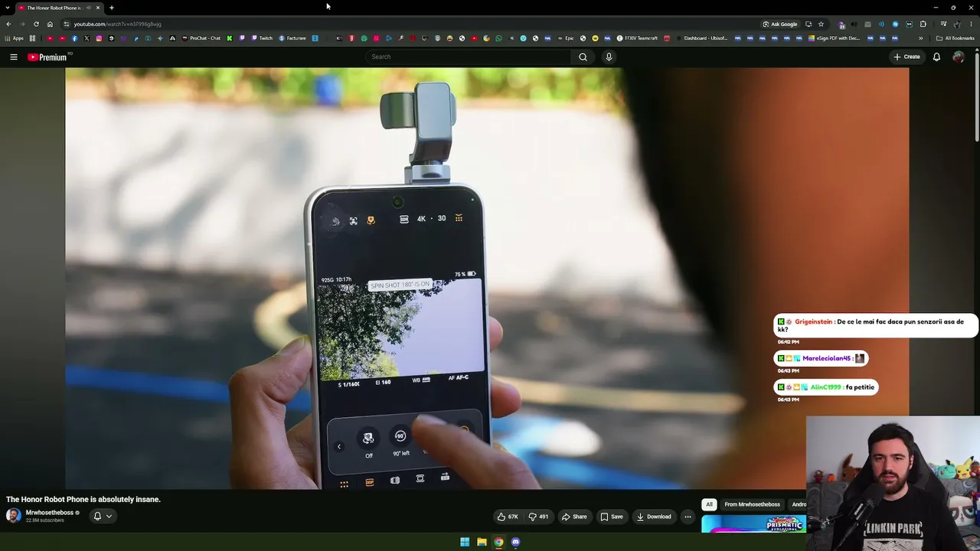The height and width of the screenshot is (551, 980).
Task: Save the video to a playlist
Action: (612, 517)
